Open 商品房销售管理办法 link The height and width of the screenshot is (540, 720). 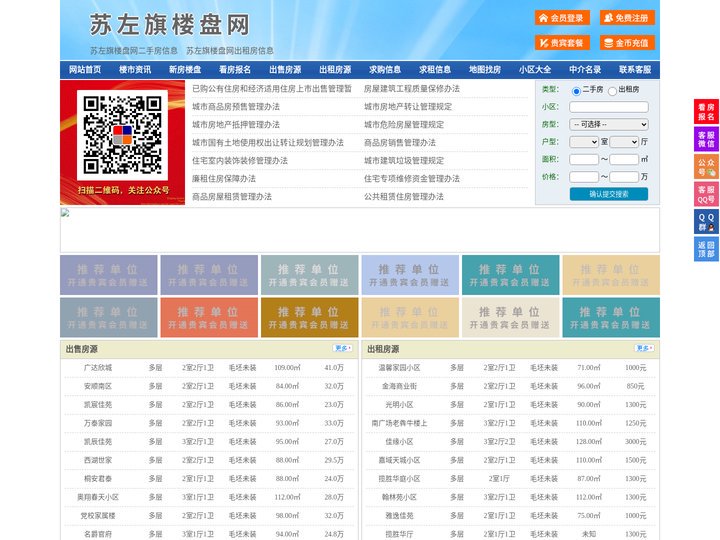(x=400, y=143)
